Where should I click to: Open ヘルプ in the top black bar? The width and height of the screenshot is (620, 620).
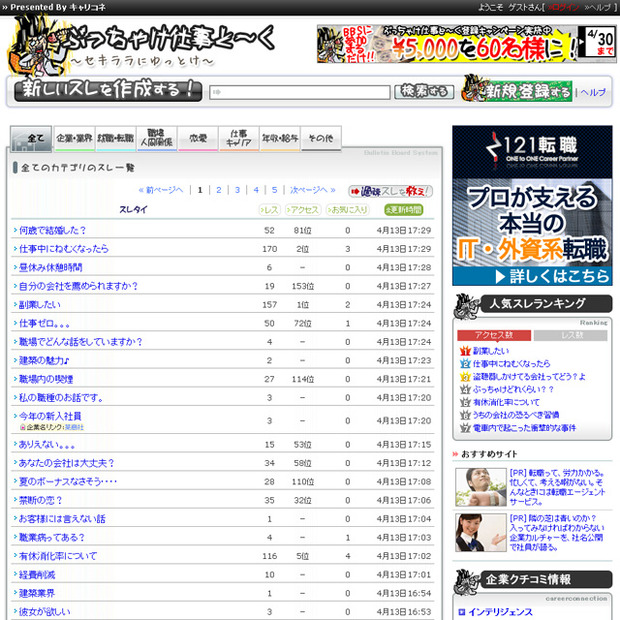click(597, 7)
